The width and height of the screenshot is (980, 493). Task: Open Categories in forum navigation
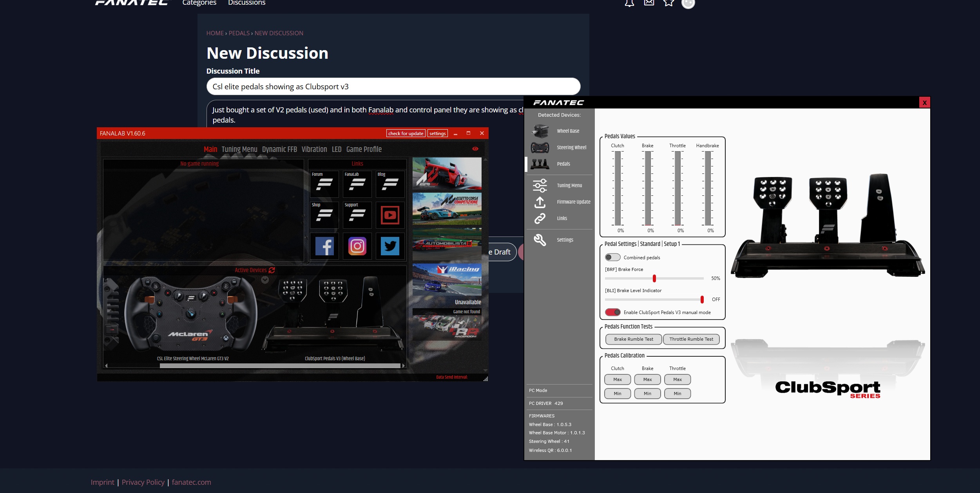pos(199,3)
